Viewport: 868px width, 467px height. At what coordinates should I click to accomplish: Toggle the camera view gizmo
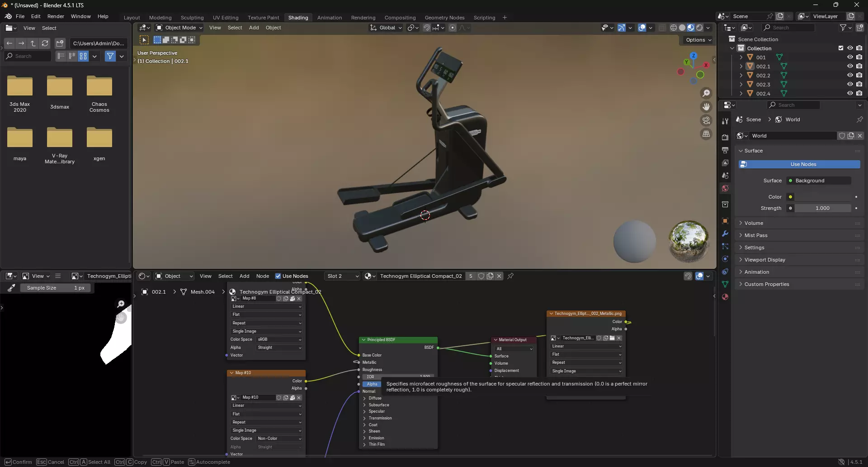(706, 120)
